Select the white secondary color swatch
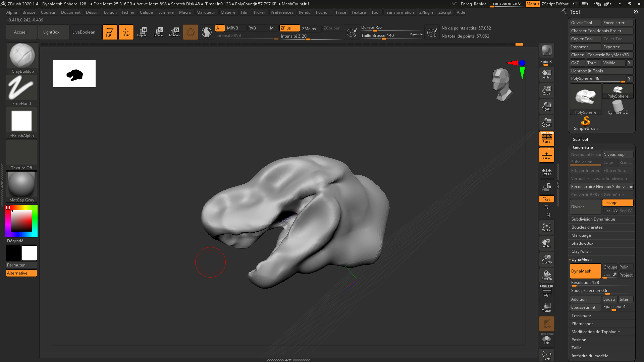This screenshot has height=362, width=644. [x=30, y=253]
